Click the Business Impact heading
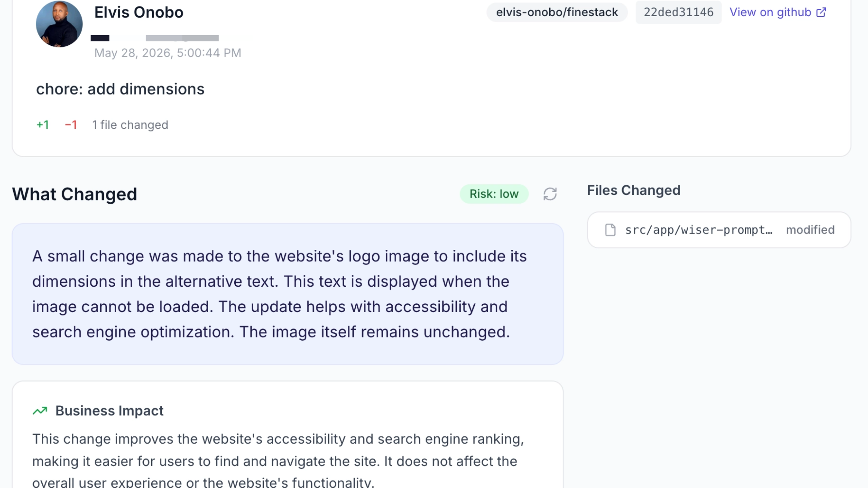Screen dimensions: 868x488 tap(109, 411)
